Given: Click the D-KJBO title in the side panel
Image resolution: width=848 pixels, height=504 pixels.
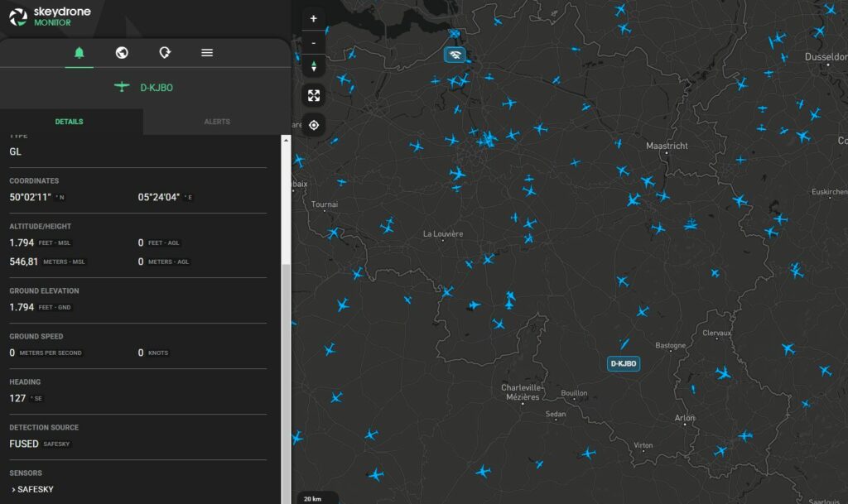Looking at the screenshot, I should pos(157,88).
